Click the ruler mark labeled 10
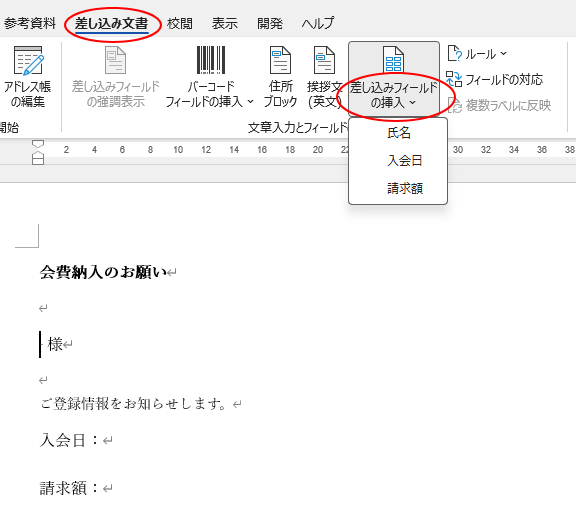This screenshot has height=516, width=576. click(x=178, y=150)
